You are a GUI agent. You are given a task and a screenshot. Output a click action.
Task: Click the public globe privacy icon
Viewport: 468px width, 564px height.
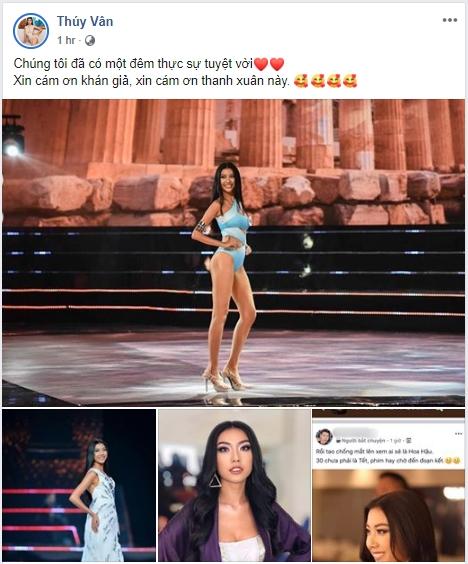(x=90, y=41)
